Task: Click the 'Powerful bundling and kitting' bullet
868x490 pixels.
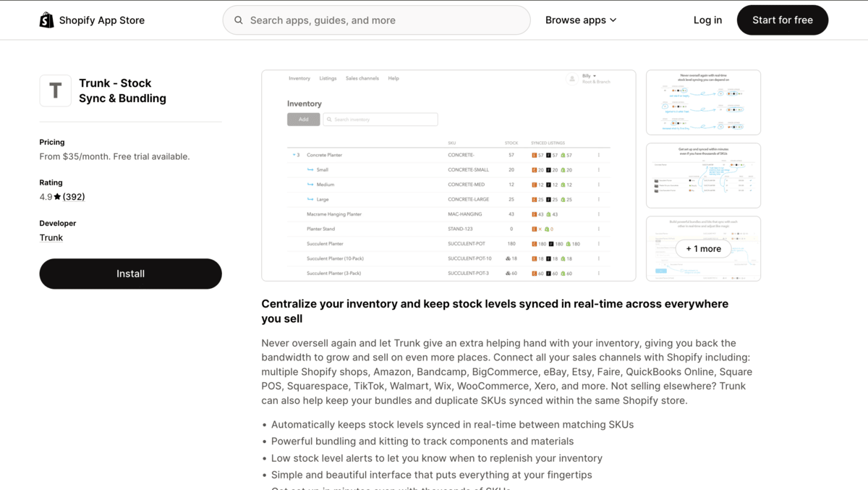Action: click(422, 441)
